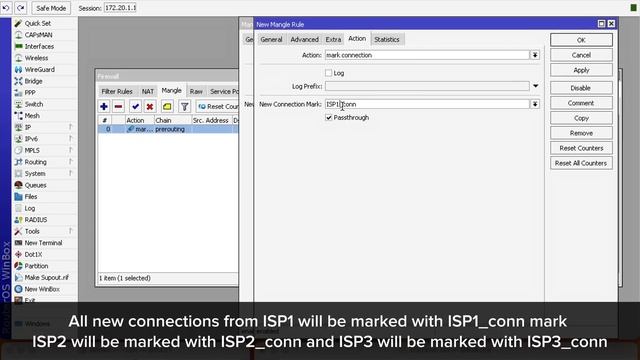
Task: Click the red X disable icon
Action: tap(150, 107)
